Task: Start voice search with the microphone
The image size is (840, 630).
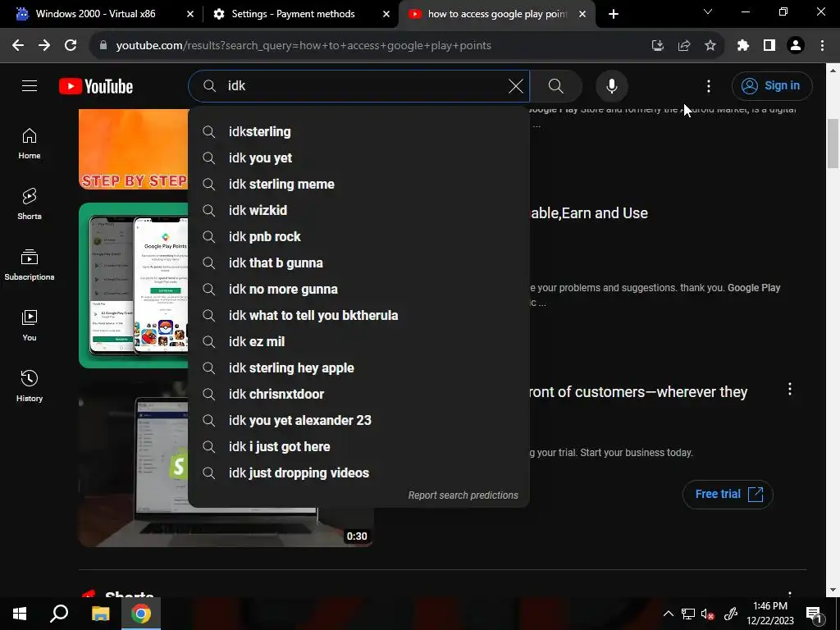Action: (x=611, y=85)
